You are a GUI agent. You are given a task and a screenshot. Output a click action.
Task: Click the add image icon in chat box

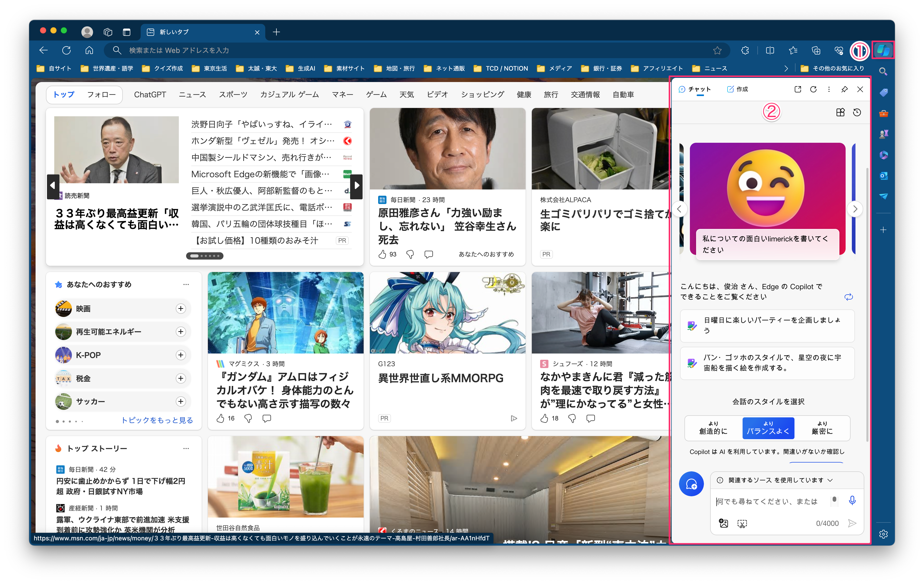click(723, 523)
